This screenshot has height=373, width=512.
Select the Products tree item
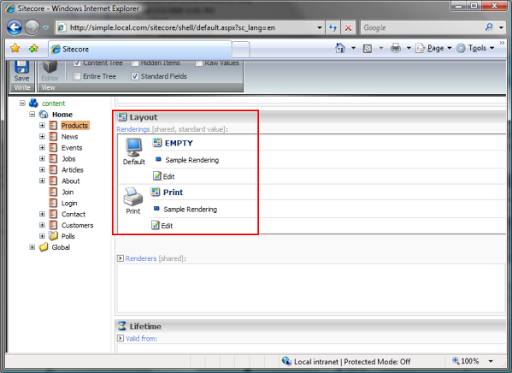75,125
